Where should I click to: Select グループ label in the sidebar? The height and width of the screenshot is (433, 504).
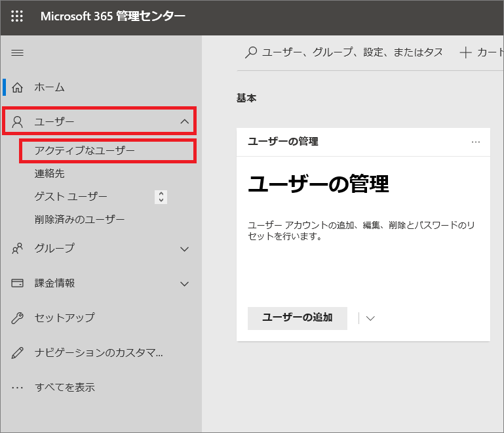pyautogui.click(x=54, y=249)
